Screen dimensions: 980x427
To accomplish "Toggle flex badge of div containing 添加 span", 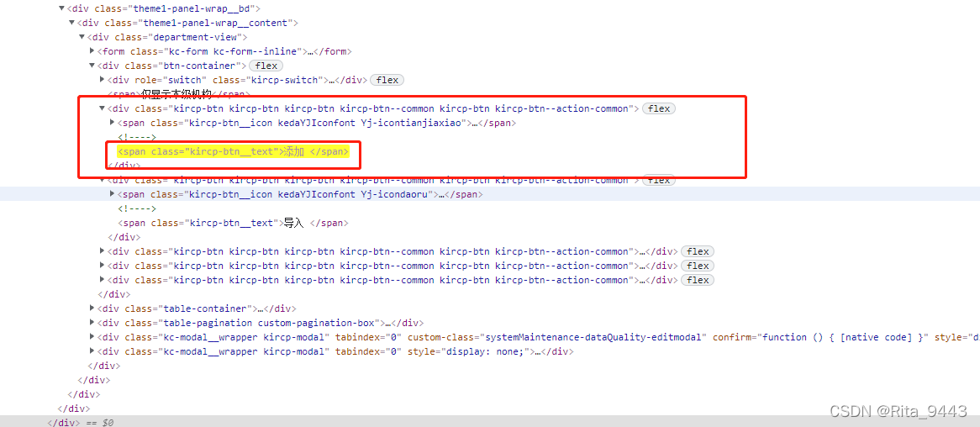I will click(659, 108).
